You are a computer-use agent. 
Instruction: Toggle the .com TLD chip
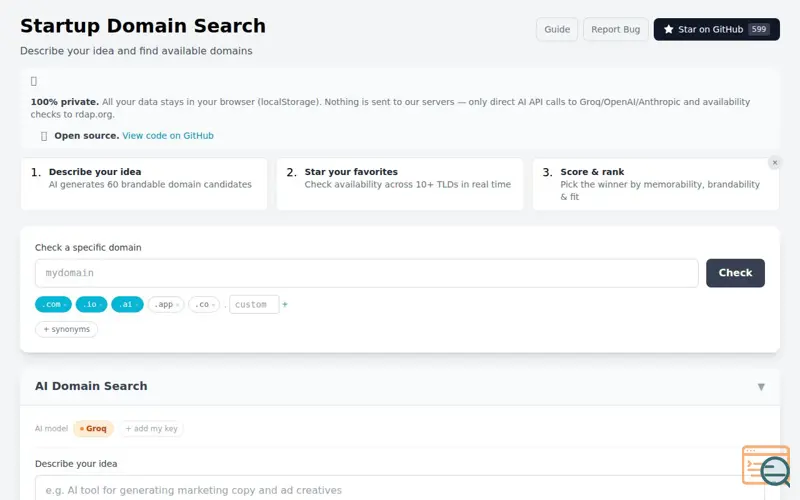[53, 305]
